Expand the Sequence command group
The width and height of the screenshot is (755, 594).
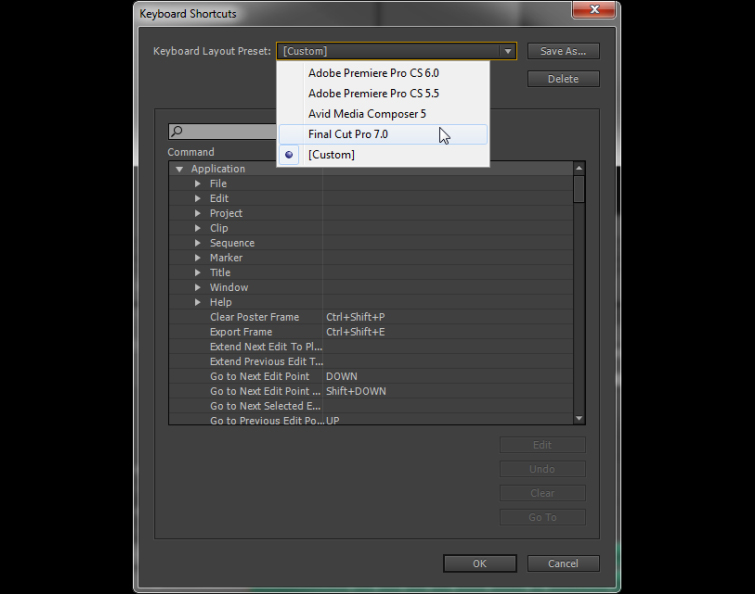pyautogui.click(x=197, y=243)
